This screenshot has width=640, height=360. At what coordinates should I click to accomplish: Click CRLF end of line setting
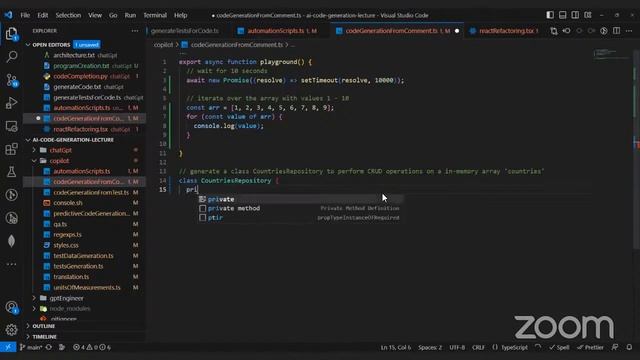478,347
